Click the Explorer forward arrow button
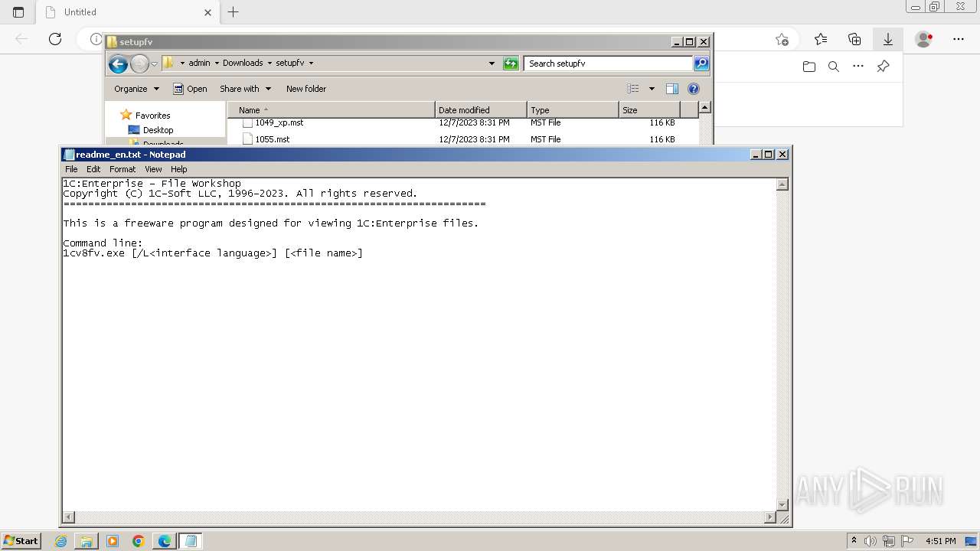 pyautogui.click(x=139, y=64)
